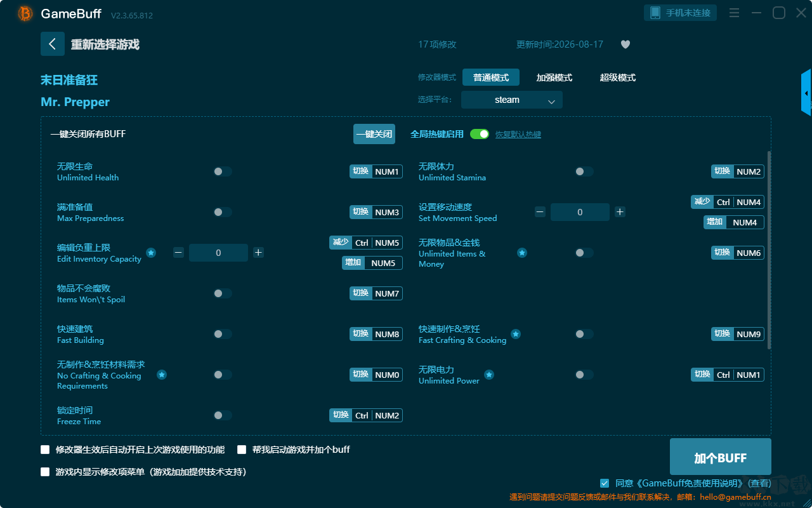Screen dimensions: 812x508
Task: Click NUM8 hotkey for Fast Building
Action: point(376,334)
